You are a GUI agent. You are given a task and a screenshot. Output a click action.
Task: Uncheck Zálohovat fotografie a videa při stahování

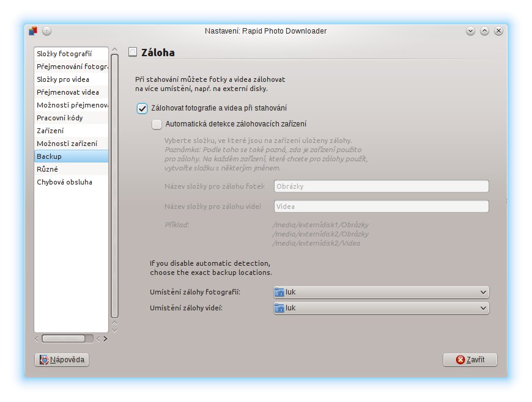(142, 108)
